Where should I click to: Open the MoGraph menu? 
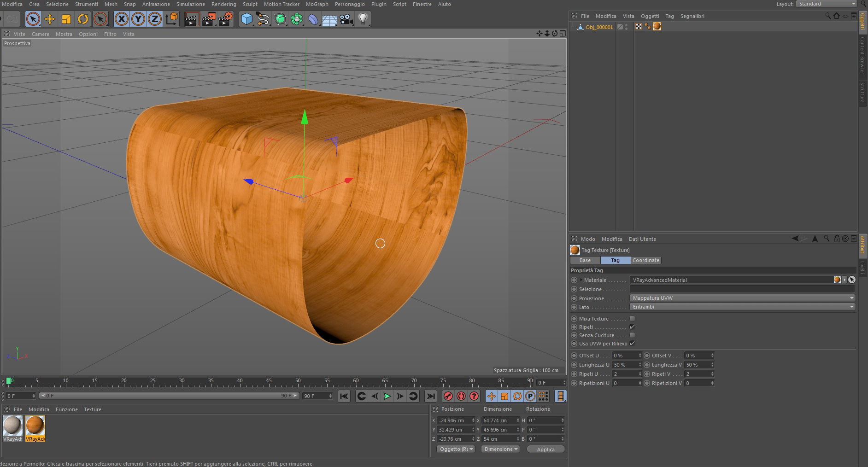(x=317, y=4)
